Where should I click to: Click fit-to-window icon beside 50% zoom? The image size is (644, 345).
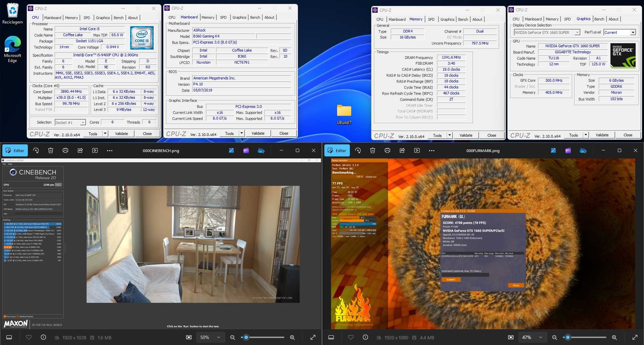(189, 337)
